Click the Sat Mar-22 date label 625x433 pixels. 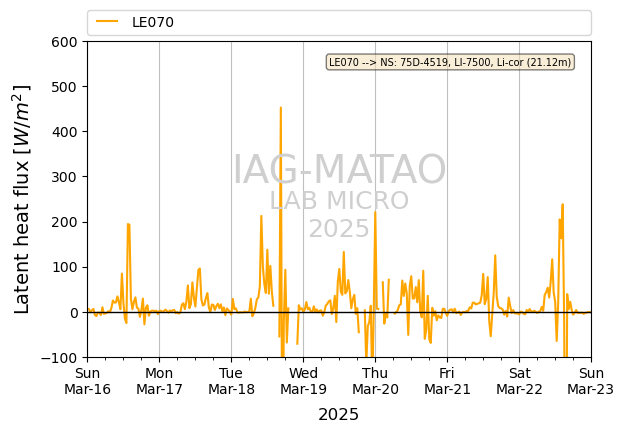coord(519,381)
